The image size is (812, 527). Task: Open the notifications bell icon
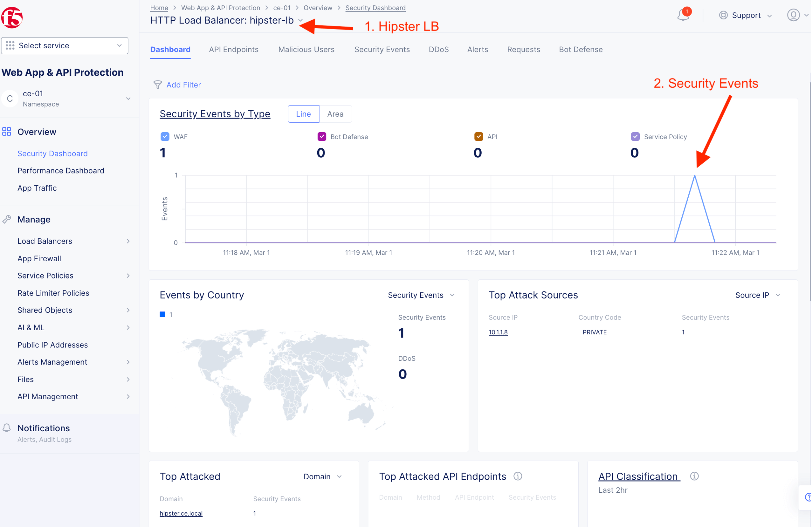pyautogui.click(x=683, y=15)
